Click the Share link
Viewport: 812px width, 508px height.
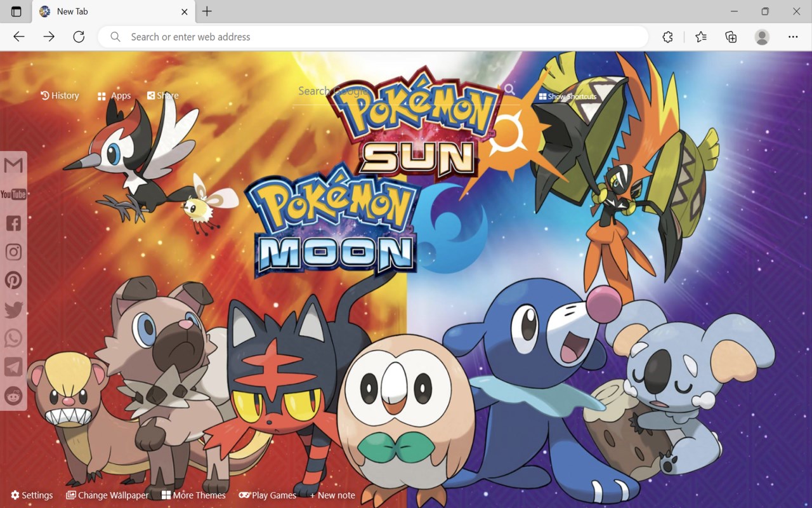(163, 95)
